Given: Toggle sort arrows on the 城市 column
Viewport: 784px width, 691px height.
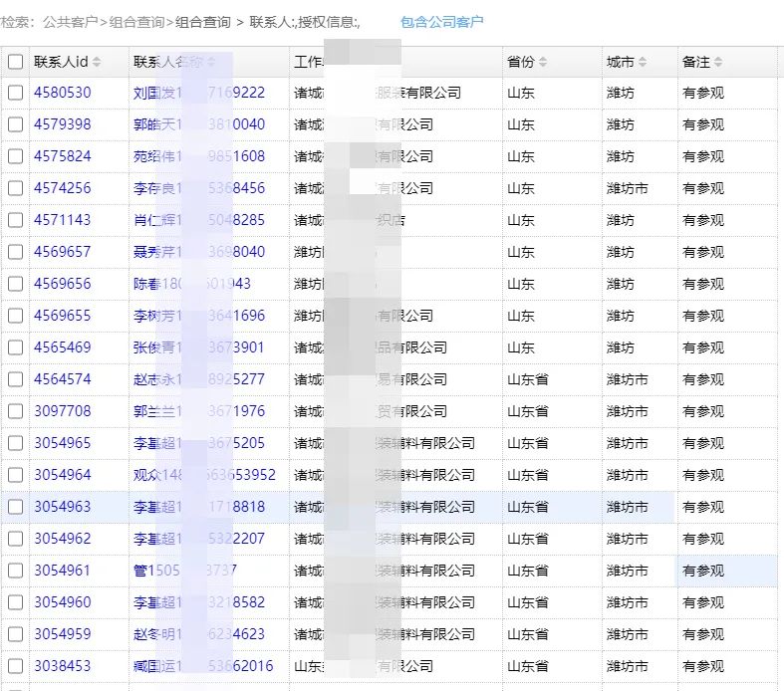Looking at the screenshot, I should click(643, 62).
